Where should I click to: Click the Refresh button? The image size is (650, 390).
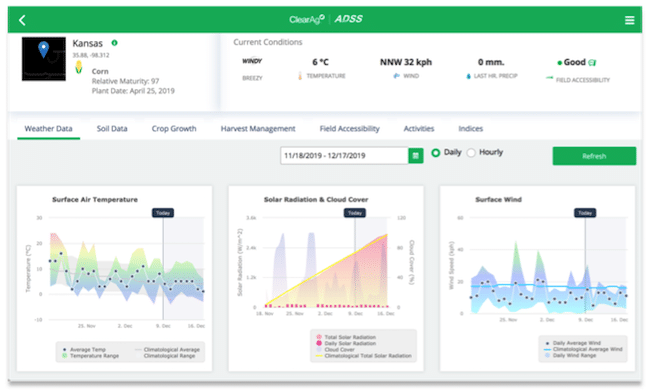pos(594,156)
